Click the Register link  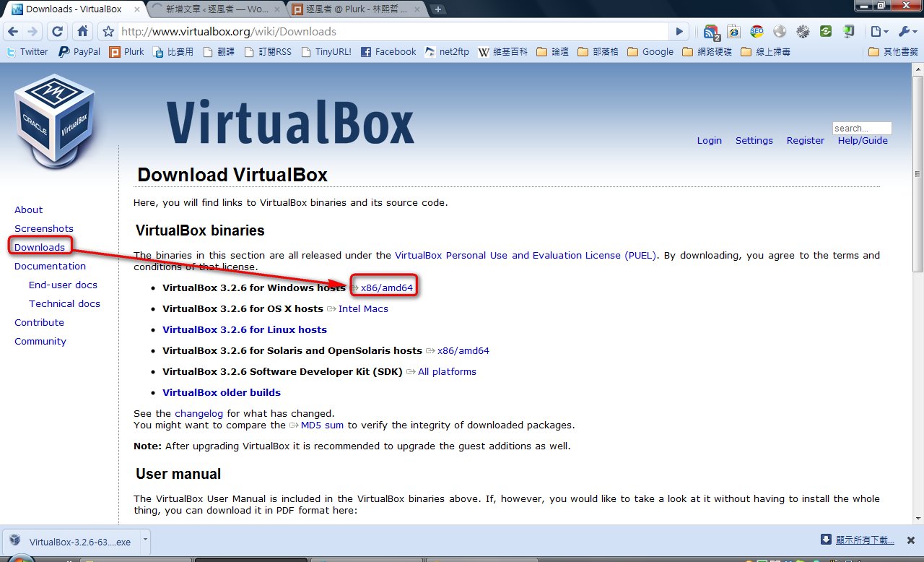(x=806, y=140)
